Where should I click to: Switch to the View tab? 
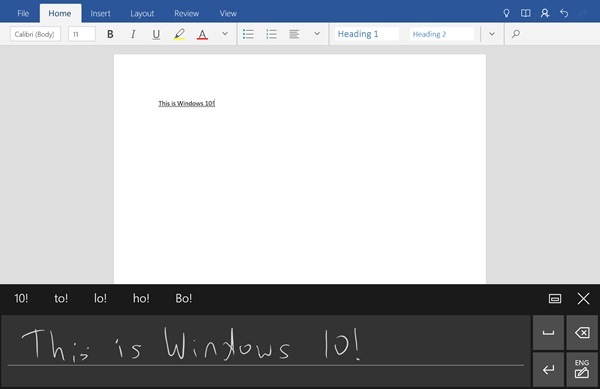coord(228,13)
